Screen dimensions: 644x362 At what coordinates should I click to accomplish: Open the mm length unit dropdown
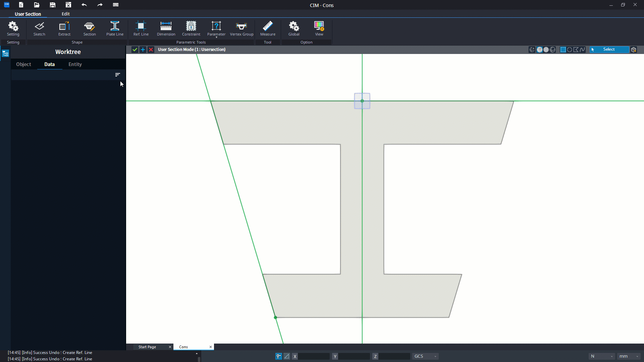click(x=629, y=356)
